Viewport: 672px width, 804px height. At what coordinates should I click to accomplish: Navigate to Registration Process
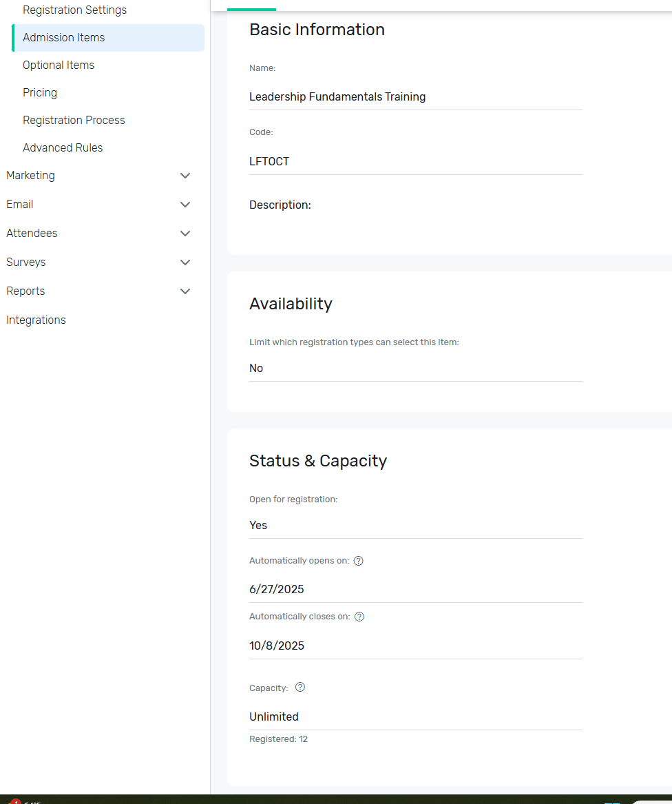74,121
